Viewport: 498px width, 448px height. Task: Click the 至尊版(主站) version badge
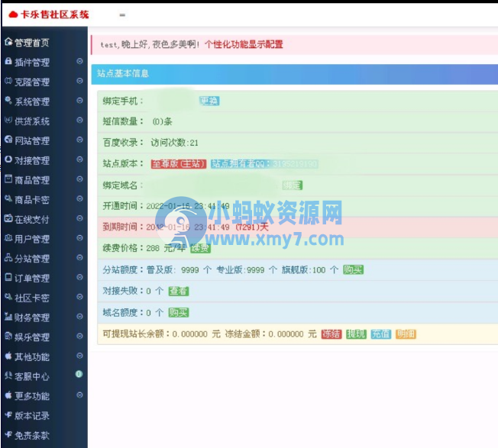point(179,164)
